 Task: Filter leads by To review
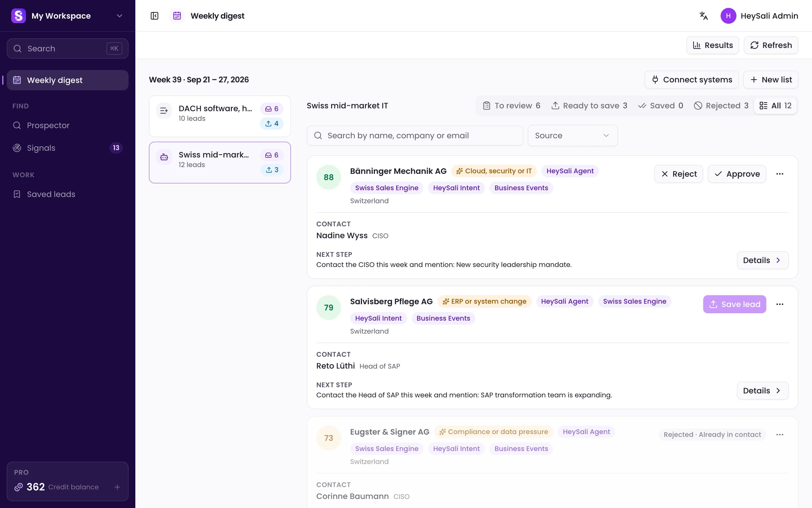pyautogui.click(x=511, y=106)
